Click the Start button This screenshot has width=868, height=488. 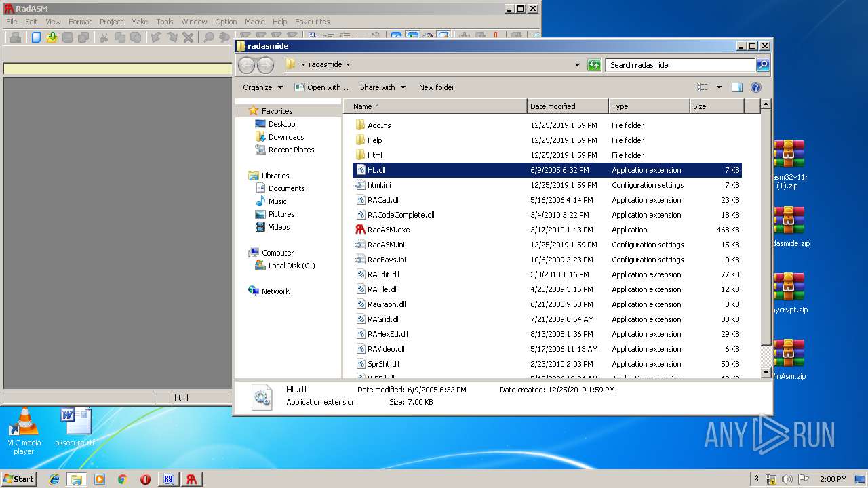(x=18, y=479)
